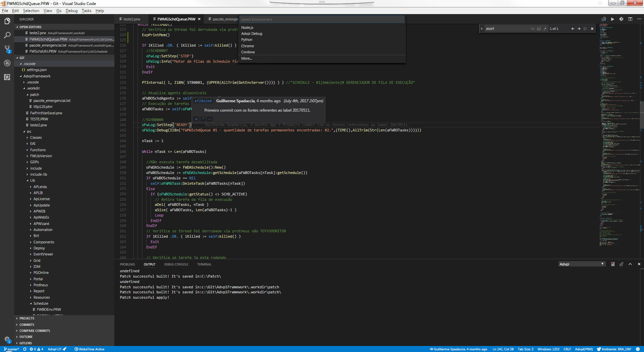644x352 pixels.
Task: Switch to the teste2.prw editor tab
Action: tap(132, 19)
